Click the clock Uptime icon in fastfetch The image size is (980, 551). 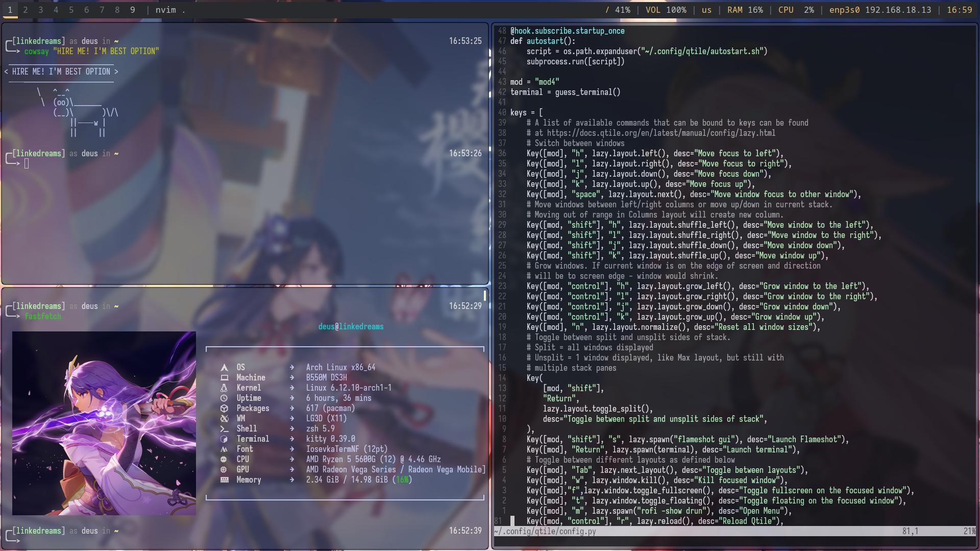coord(224,398)
